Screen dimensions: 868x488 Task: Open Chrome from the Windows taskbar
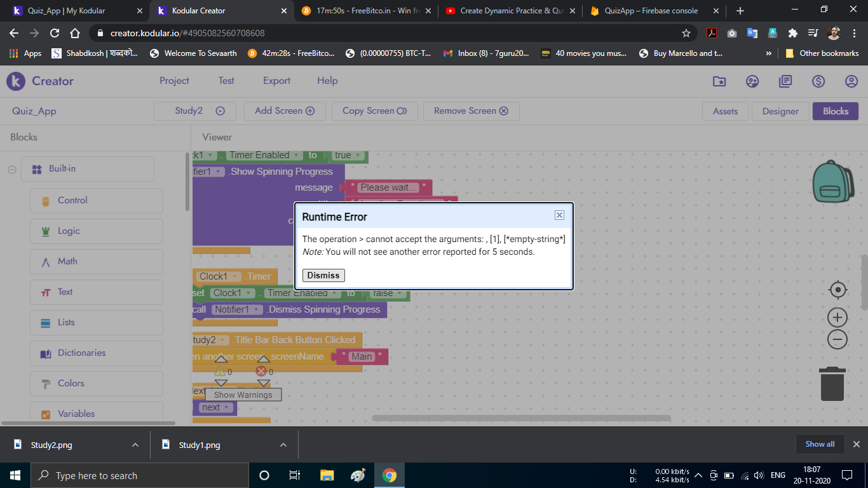click(x=390, y=475)
